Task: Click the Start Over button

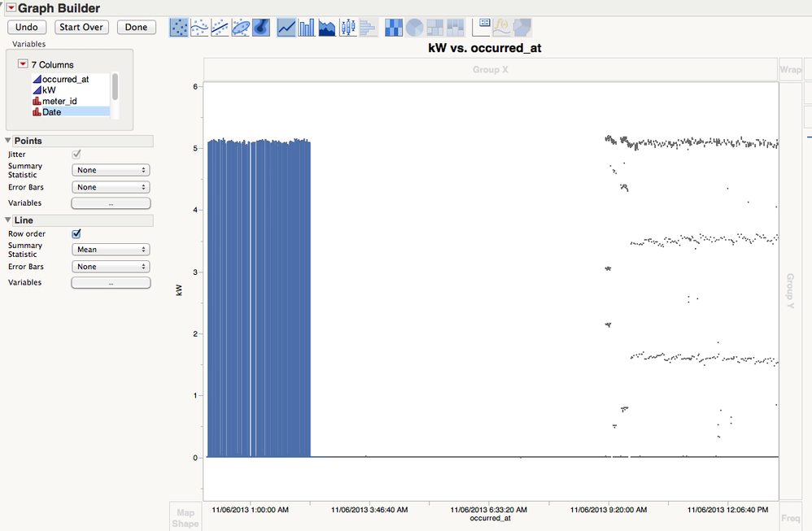Action: [x=81, y=27]
